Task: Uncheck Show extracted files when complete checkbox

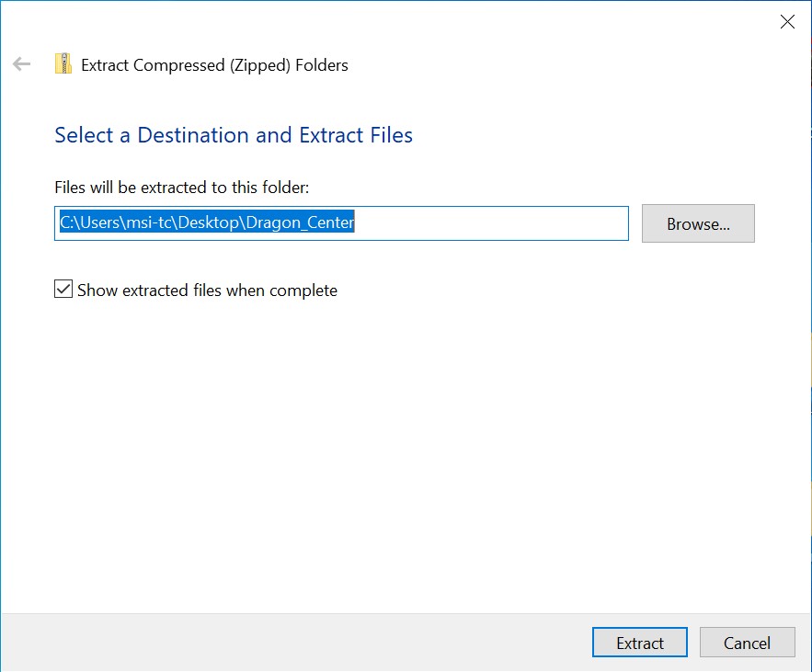Action: click(x=63, y=289)
